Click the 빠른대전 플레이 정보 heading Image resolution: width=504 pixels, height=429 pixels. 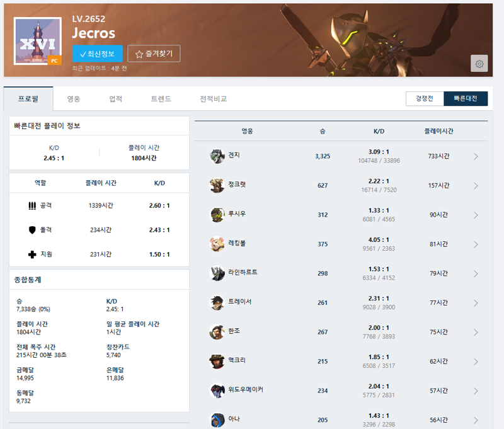[x=47, y=125]
